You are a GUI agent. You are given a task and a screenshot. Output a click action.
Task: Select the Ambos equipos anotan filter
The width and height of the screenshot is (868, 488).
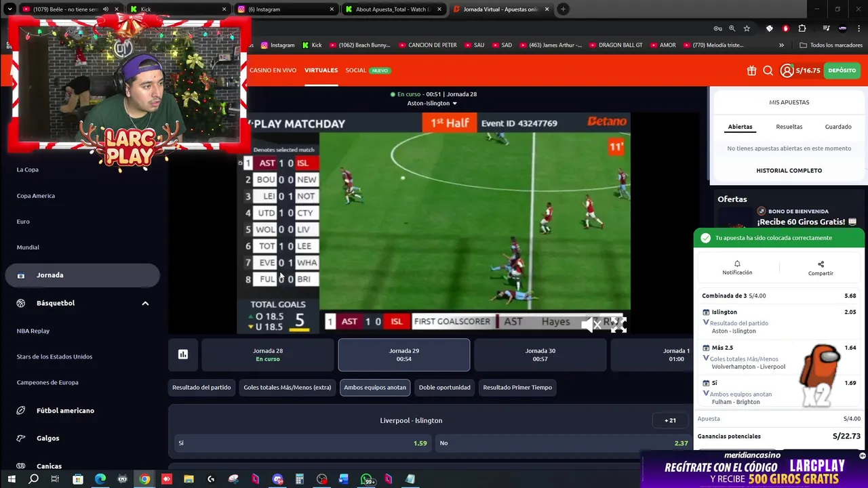(x=375, y=388)
